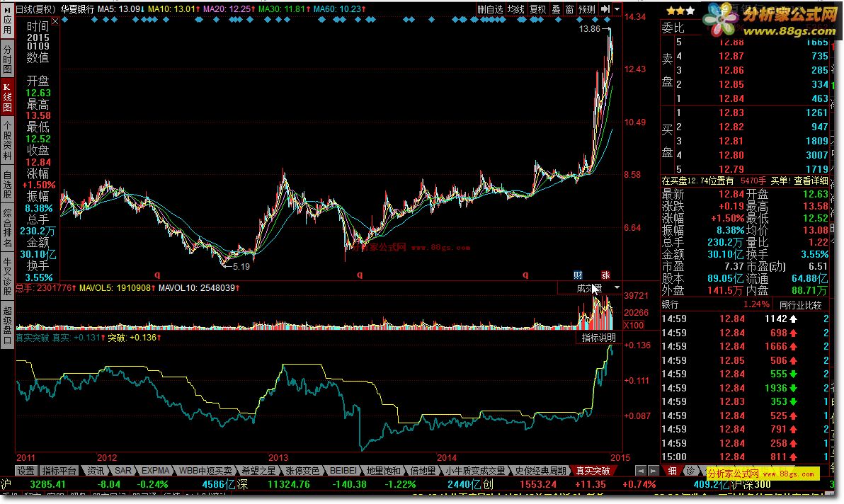Switch to 分时图 sidebar tab
The image size is (844, 504).
click(7, 58)
